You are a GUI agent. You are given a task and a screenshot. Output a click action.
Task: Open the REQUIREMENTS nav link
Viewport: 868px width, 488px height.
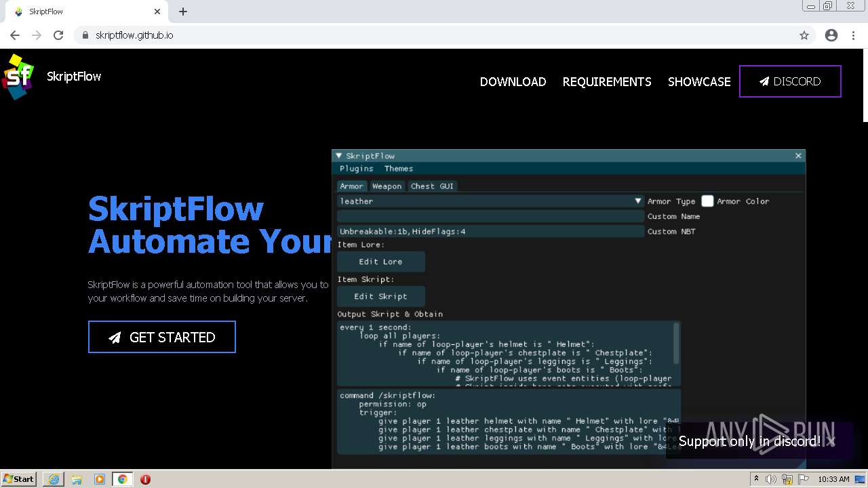click(x=607, y=81)
